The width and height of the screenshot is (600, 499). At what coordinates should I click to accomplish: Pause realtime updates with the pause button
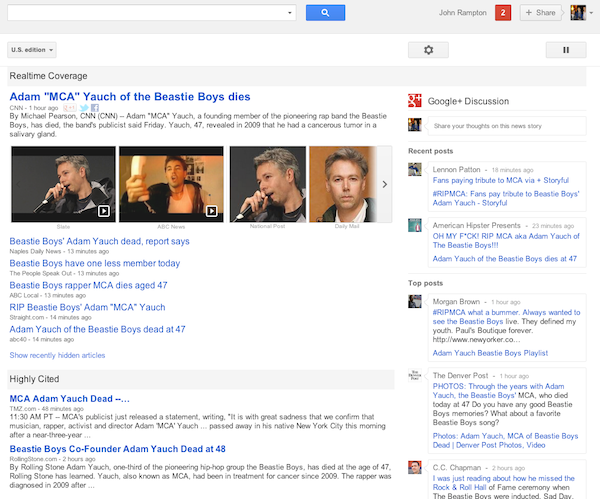tap(566, 50)
